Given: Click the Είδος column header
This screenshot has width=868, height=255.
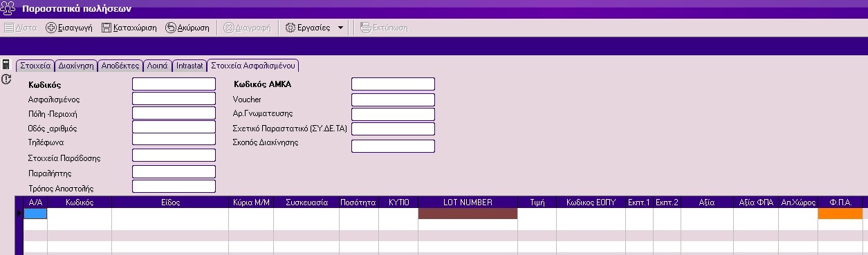Looking at the screenshot, I should click(x=170, y=202).
